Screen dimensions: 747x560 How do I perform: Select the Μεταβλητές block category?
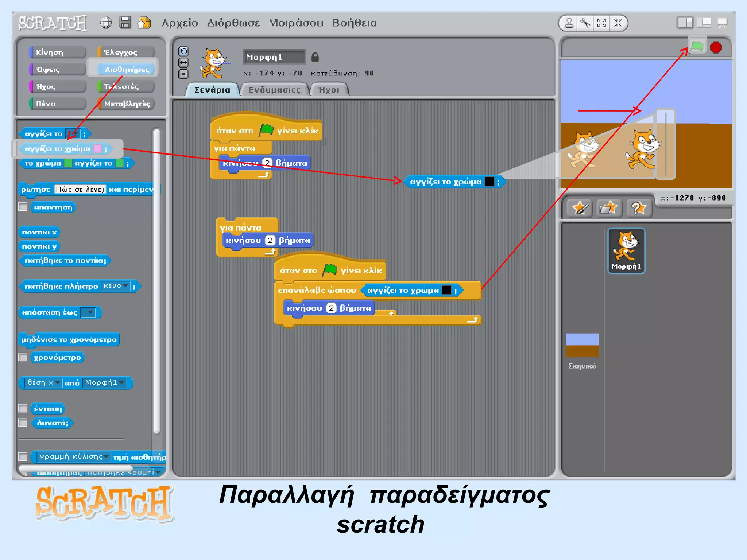click(126, 104)
